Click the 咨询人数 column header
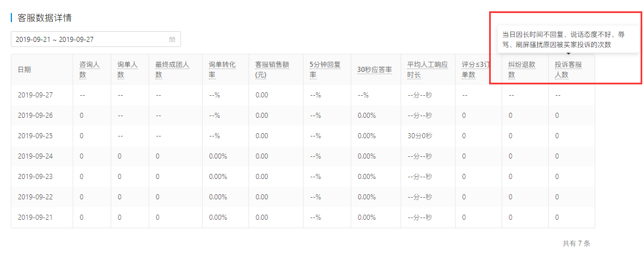 (90, 70)
